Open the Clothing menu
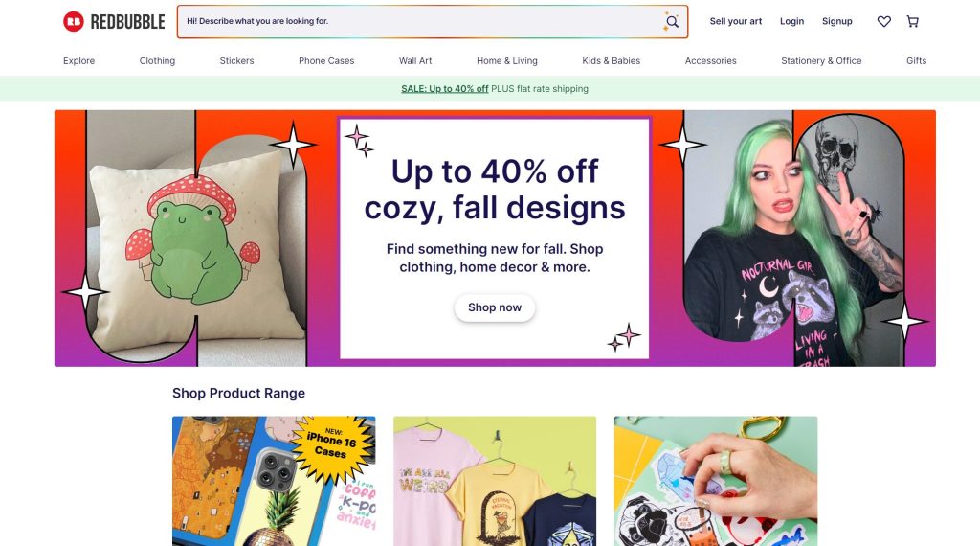980x546 pixels. [x=157, y=60]
